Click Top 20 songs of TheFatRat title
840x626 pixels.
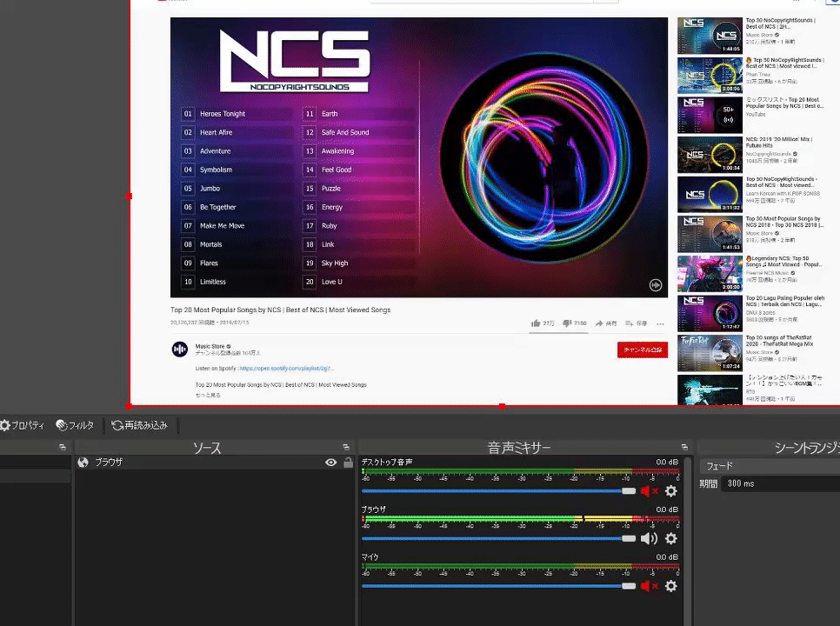779,341
